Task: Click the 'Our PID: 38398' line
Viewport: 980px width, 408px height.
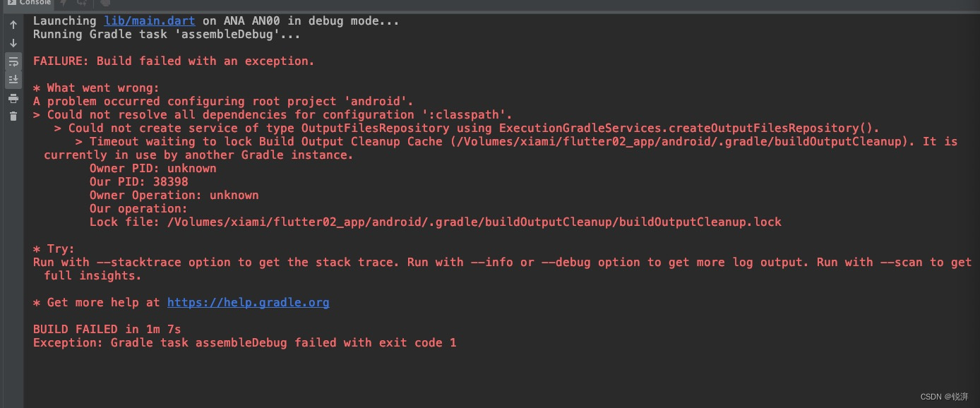Action: tap(138, 182)
